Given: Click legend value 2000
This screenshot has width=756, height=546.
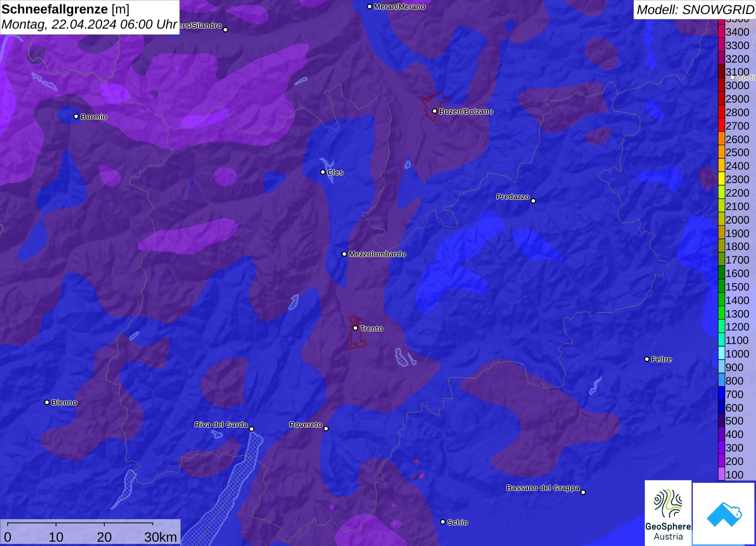Looking at the screenshot, I should click(737, 220).
